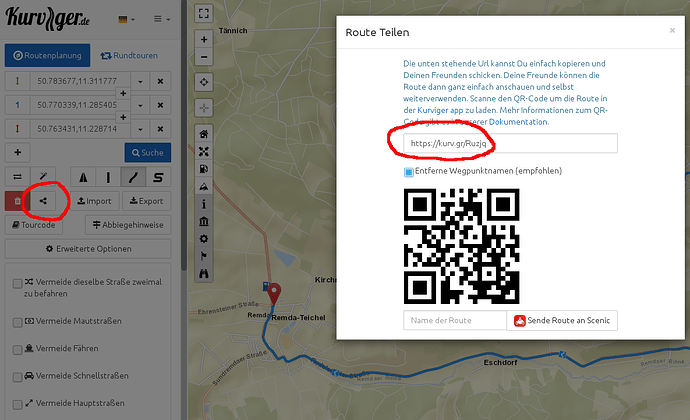Open the Dokumentation link in dialog
Screen dimensions: 690x420
coord(519,122)
